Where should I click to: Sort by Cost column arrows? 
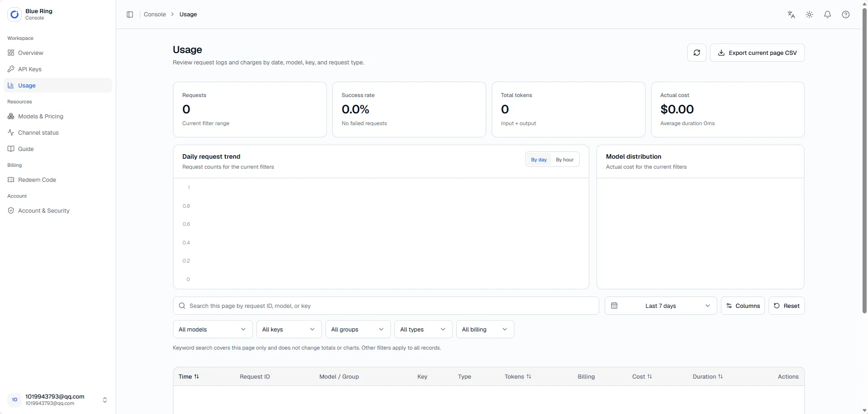(650, 376)
